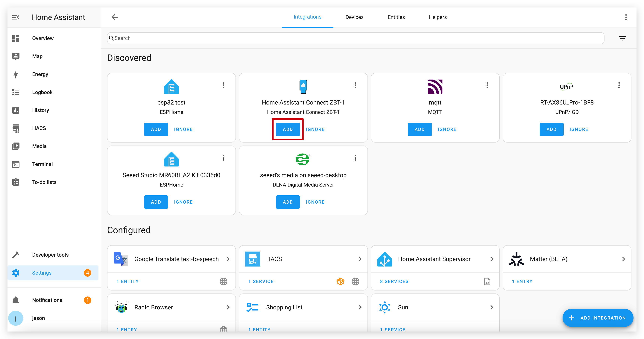644x339 pixels.
Task: Click the HACS store icon in sidebar
Action: pyautogui.click(x=16, y=128)
